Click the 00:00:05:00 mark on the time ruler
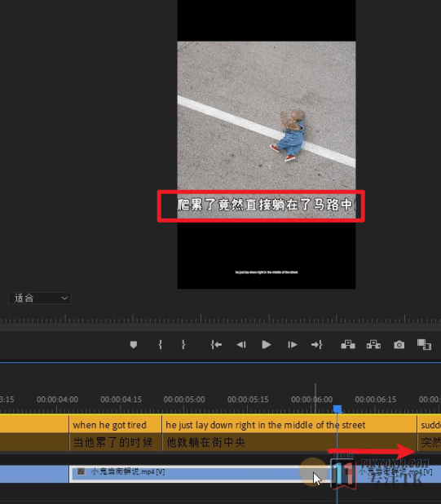This screenshot has height=504, width=441. (184, 400)
